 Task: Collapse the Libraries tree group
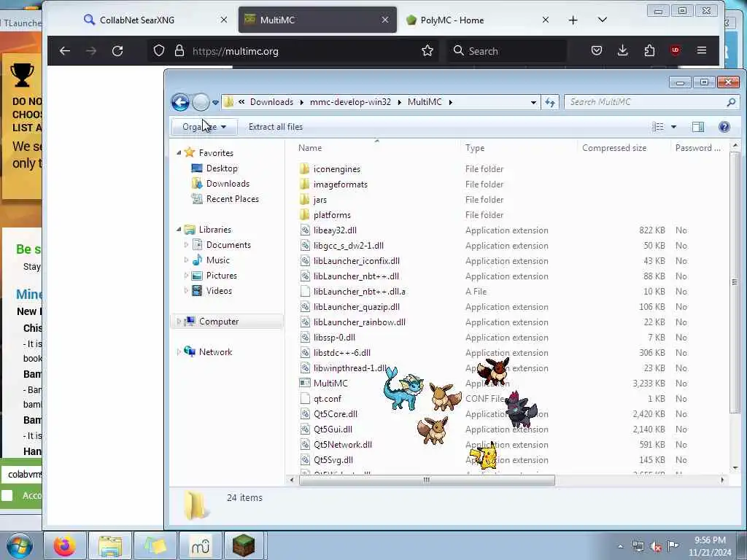[x=179, y=230]
